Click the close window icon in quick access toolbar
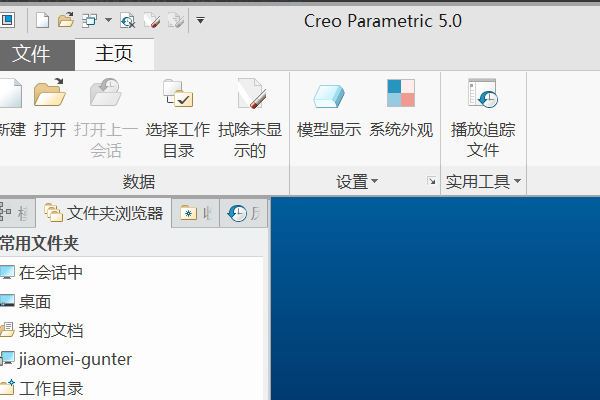 [127, 20]
